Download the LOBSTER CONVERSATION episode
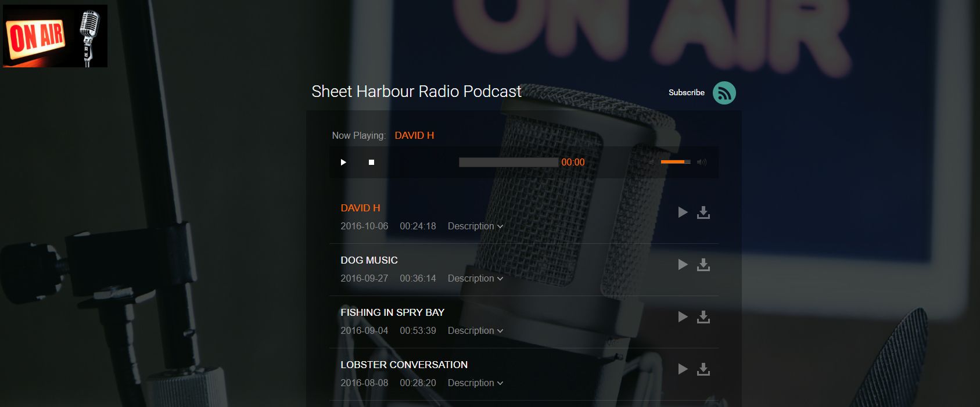 coord(703,369)
